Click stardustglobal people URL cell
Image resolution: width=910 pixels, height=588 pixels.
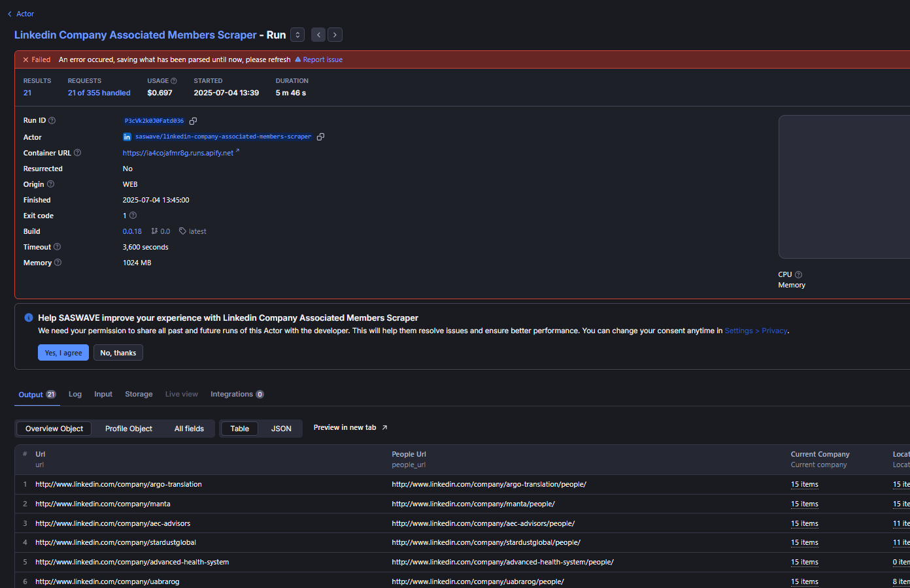tap(486, 542)
